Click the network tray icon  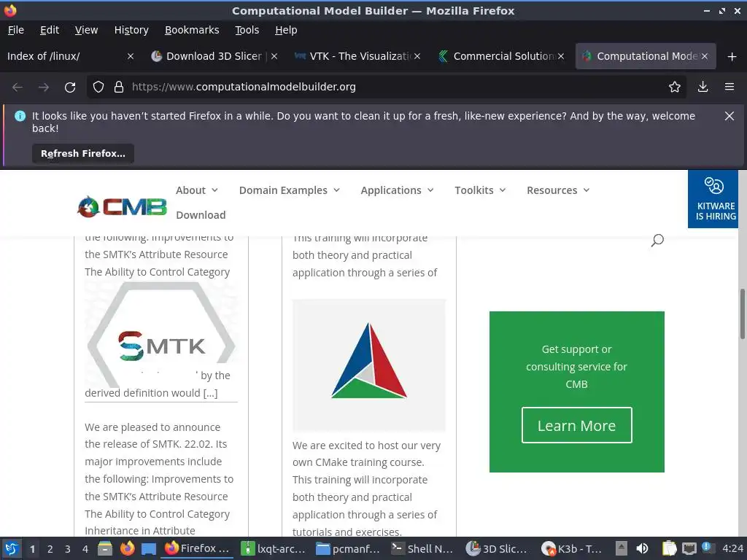(x=689, y=548)
